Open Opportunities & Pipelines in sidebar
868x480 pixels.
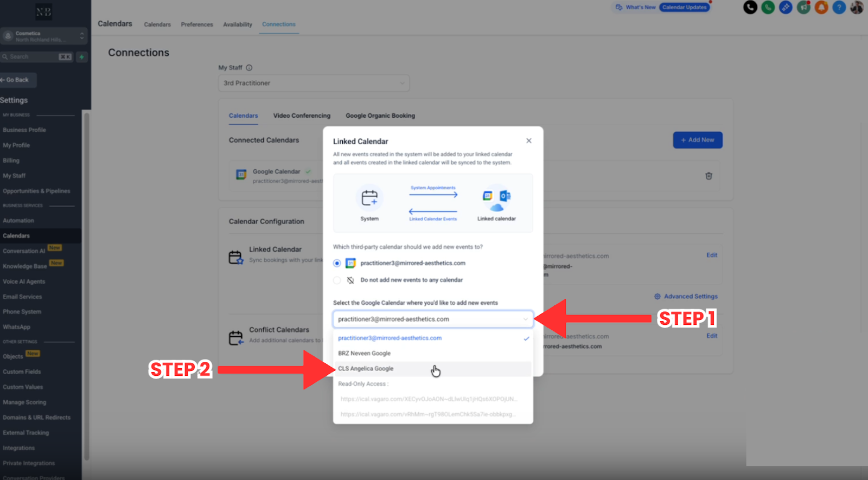36,191
